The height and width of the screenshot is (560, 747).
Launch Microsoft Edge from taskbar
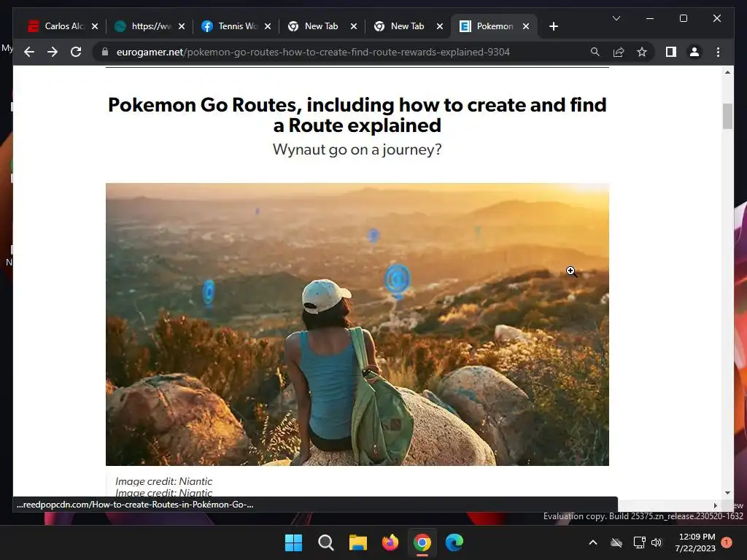pyautogui.click(x=454, y=542)
